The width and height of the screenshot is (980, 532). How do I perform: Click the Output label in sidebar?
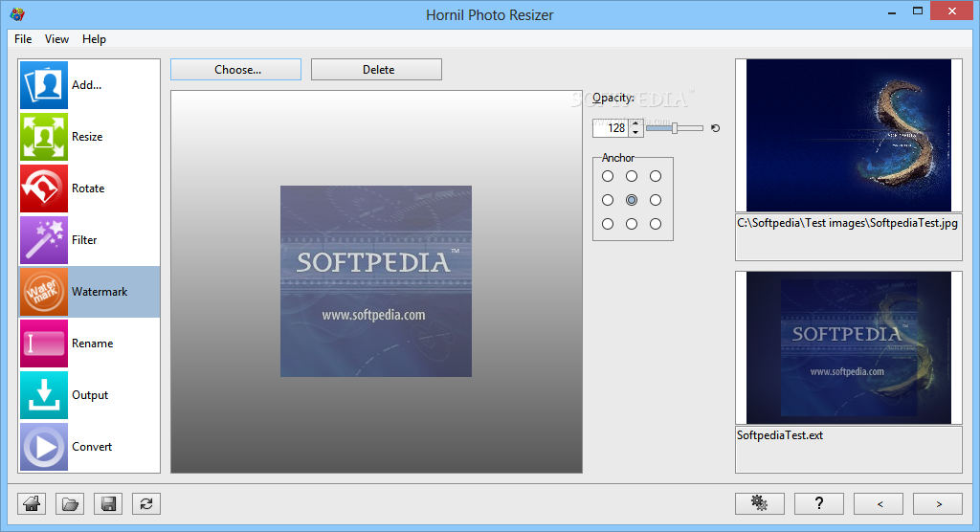point(90,395)
